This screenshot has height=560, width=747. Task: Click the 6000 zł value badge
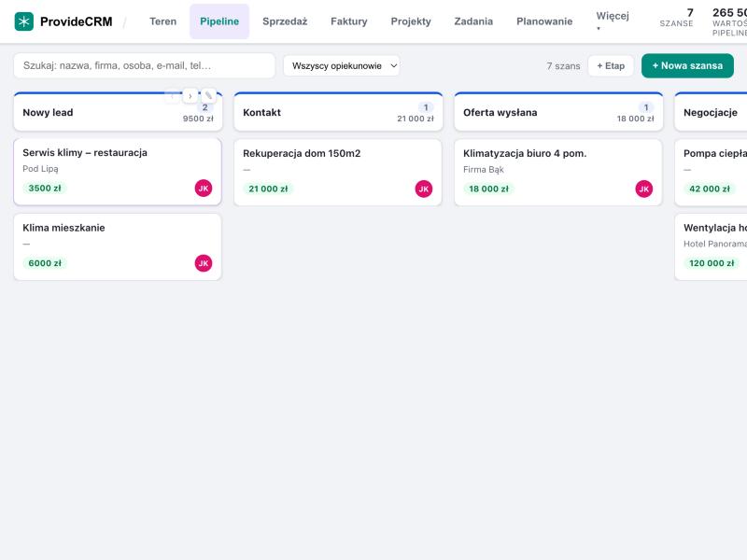pyautogui.click(x=45, y=263)
